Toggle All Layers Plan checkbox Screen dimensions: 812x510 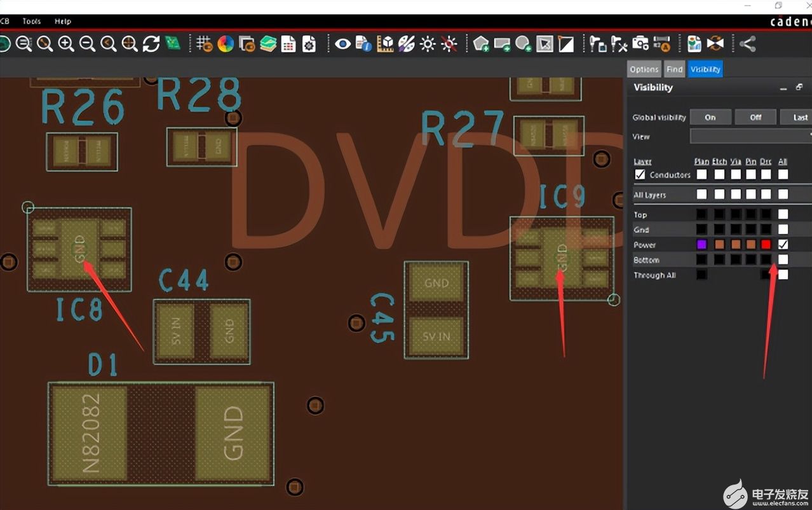(701, 194)
